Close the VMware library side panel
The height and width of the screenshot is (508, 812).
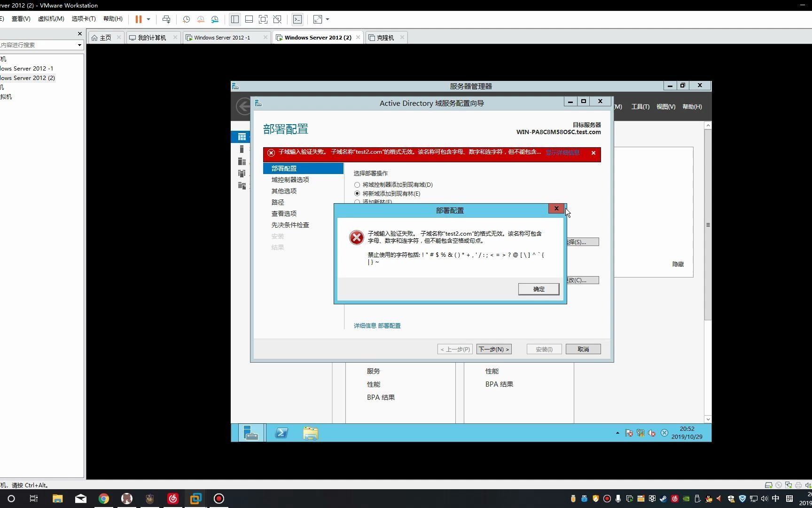79,34
